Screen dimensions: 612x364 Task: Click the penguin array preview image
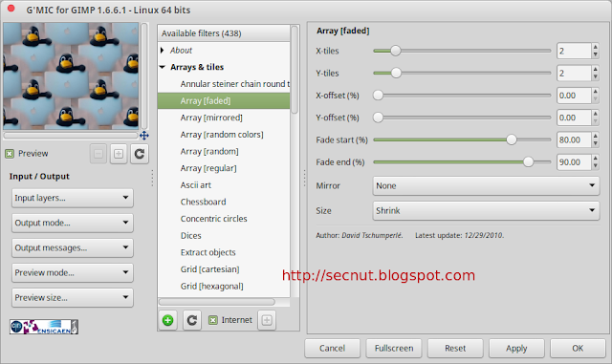71,75
